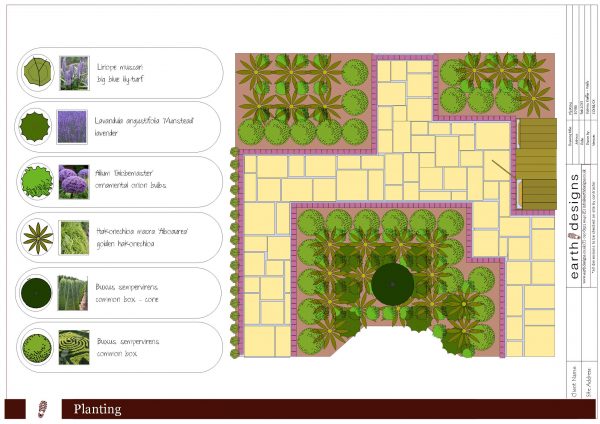Viewport: 600px width, 424px height.
Task: Select the golden hakonechloa star-shaped symbol
Action: click(38, 238)
